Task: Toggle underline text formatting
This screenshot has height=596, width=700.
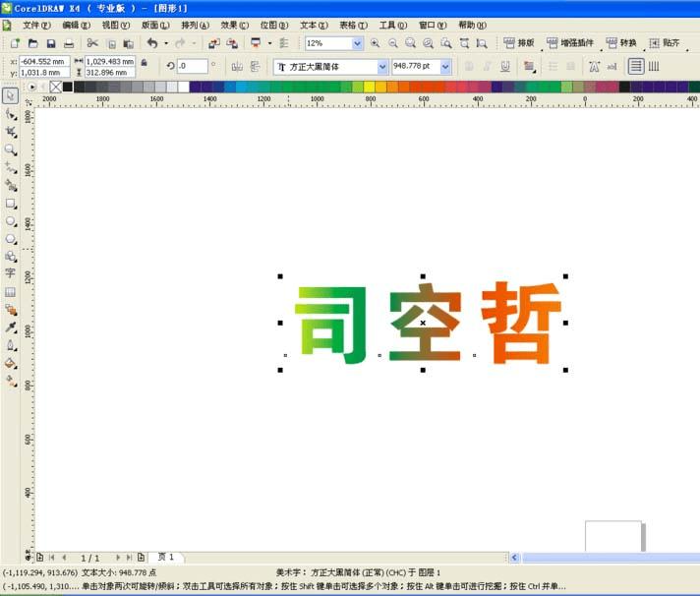Action: 505,67
